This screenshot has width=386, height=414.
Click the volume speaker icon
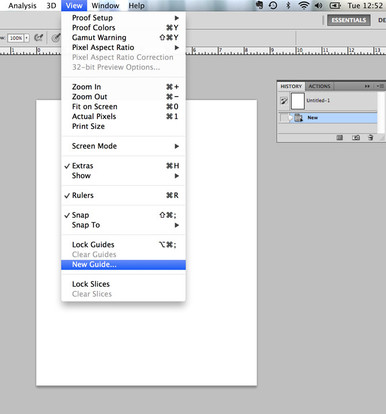coord(319,5)
